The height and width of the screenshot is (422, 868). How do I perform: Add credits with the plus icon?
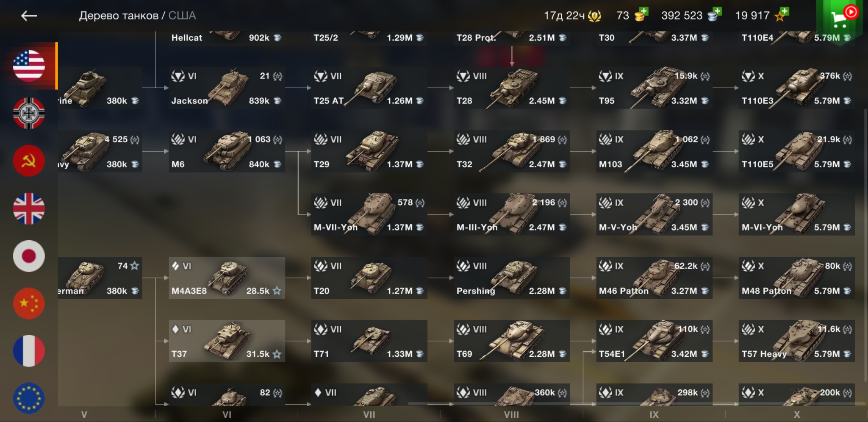click(717, 11)
